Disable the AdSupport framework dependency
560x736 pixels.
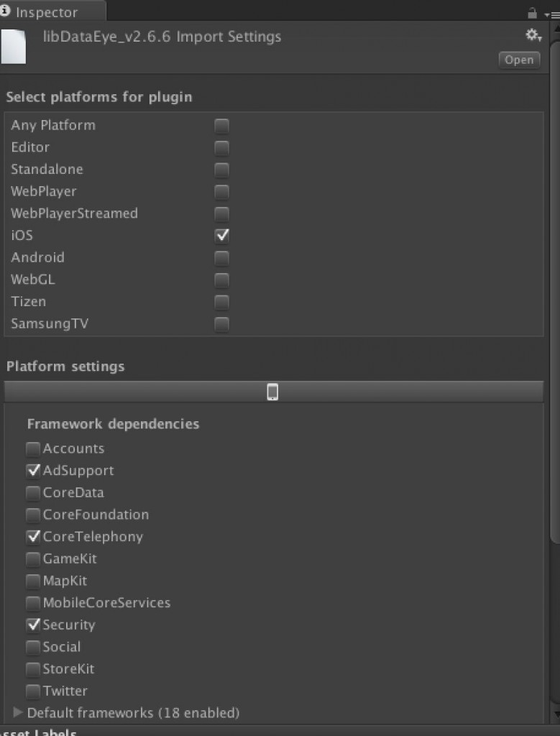pos(33,471)
